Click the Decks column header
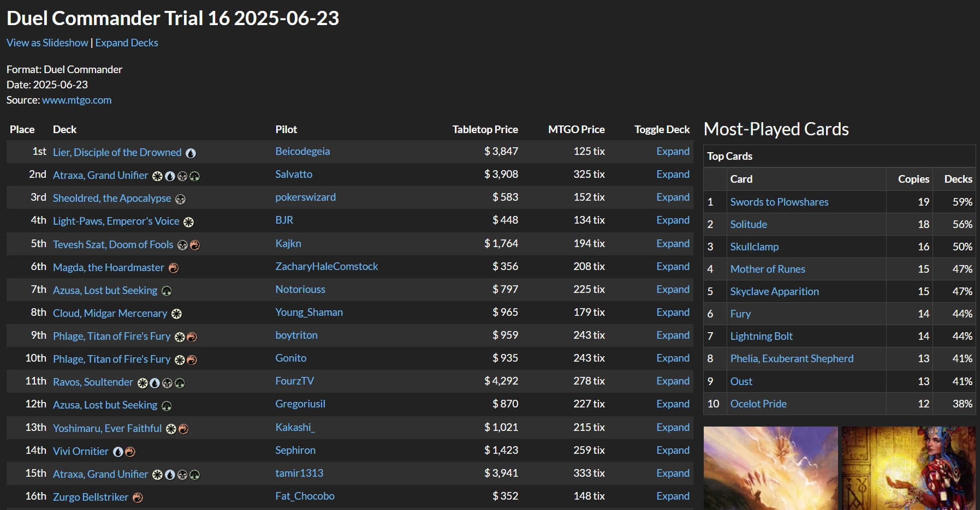Screen dimensions: 980x510 coord(958,179)
